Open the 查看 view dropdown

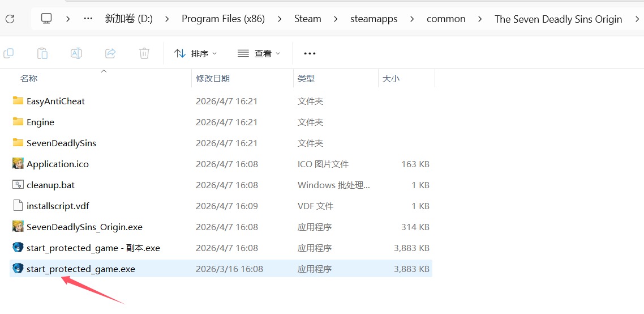259,53
